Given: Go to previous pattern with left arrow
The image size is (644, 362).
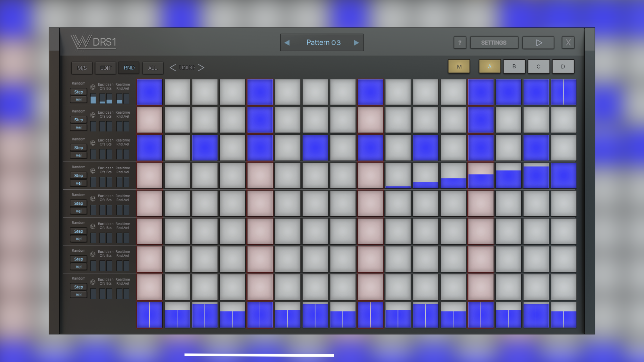Looking at the screenshot, I should click(287, 43).
